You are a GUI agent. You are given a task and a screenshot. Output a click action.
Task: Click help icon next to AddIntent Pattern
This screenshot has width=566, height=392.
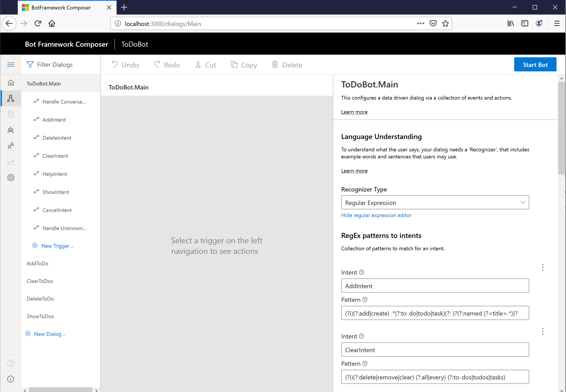[x=365, y=300]
